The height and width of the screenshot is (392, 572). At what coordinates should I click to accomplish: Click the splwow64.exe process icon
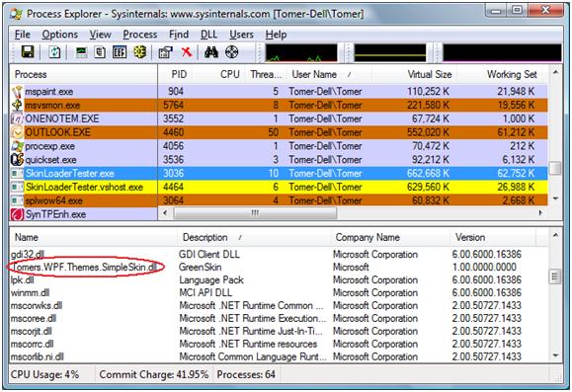17,200
